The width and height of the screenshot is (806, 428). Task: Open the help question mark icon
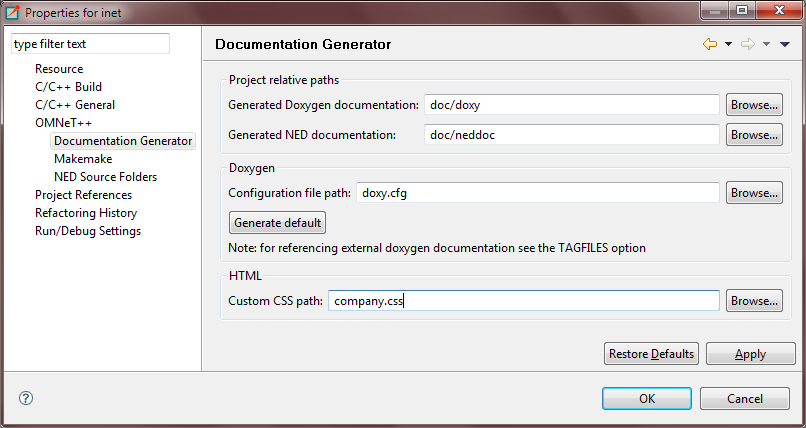coord(26,398)
